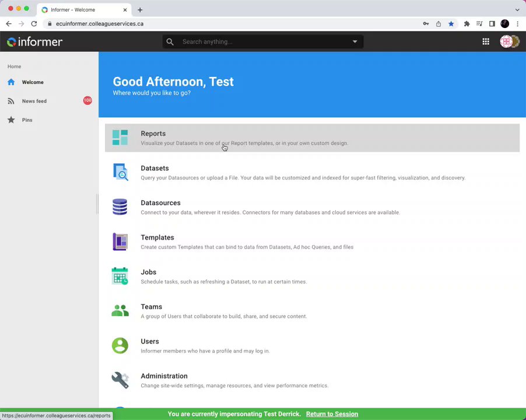Click the Datasources database icon
Viewport: 526px width, 420px height.
[120, 206]
